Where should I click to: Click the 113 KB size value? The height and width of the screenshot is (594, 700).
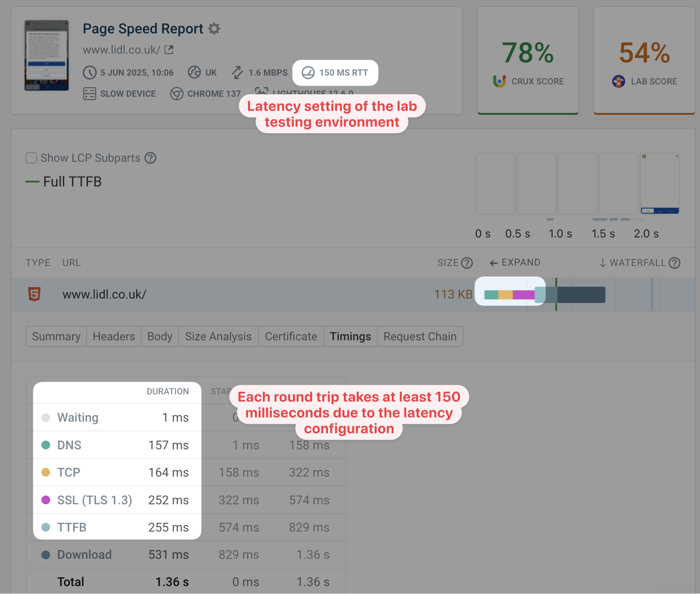click(x=453, y=294)
